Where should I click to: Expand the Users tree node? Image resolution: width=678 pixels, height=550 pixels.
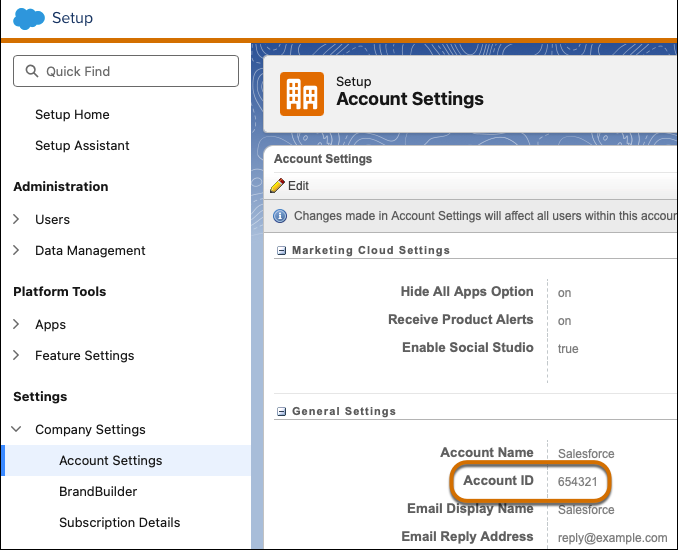click(16, 219)
